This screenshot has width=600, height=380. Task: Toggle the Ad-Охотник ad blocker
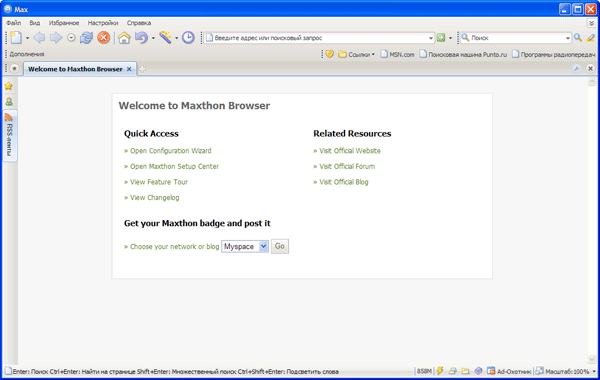pos(509,371)
